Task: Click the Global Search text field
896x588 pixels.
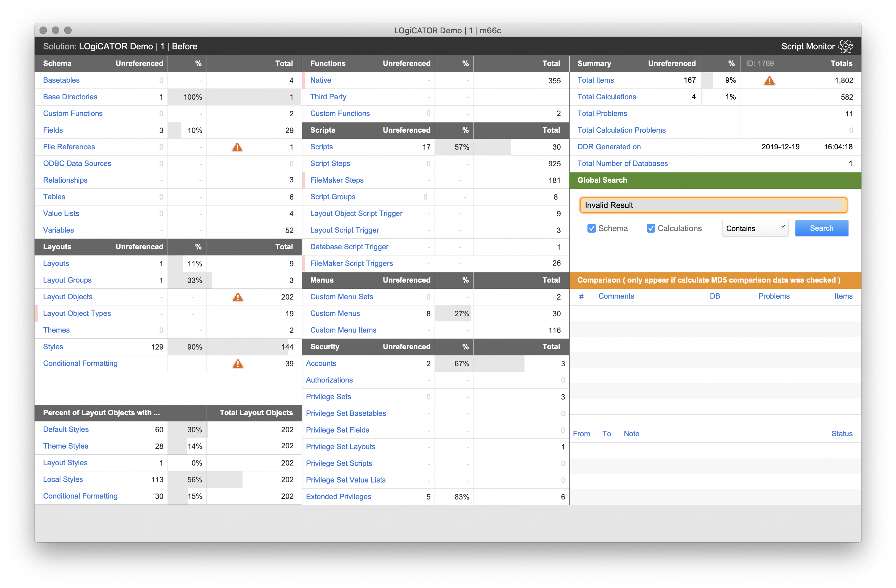Action: [x=713, y=205]
